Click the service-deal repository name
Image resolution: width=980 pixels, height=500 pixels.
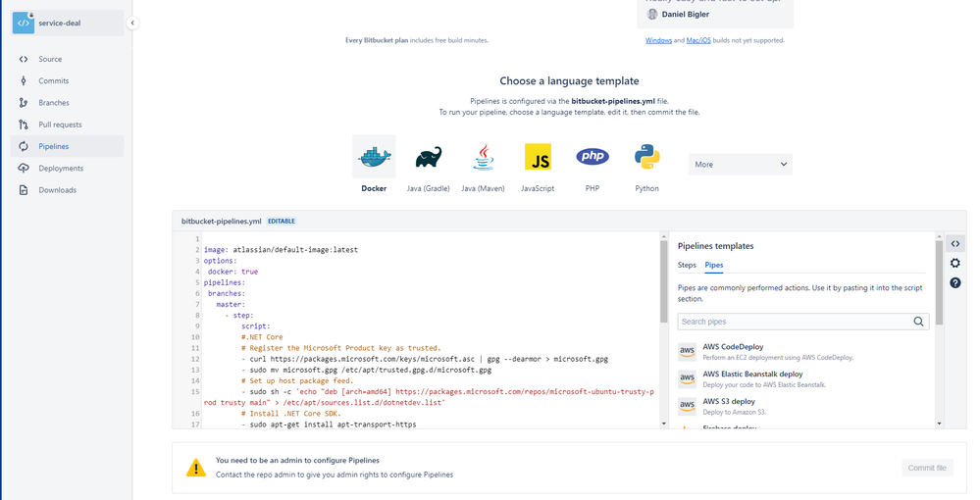click(60, 24)
